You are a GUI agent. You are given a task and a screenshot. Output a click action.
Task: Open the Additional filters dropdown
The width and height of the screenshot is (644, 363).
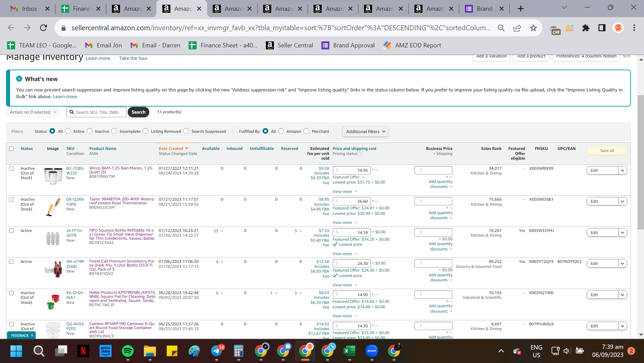tap(365, 132)
